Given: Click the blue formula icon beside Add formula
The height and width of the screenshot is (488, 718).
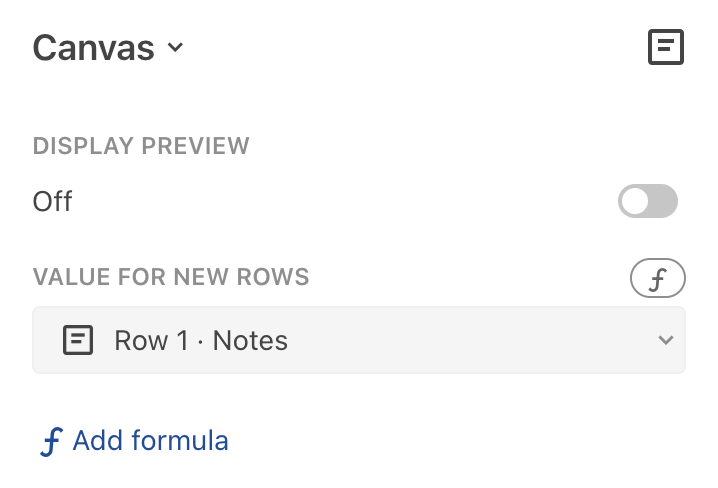Looking at the screenshot, I should click(51, 441).
